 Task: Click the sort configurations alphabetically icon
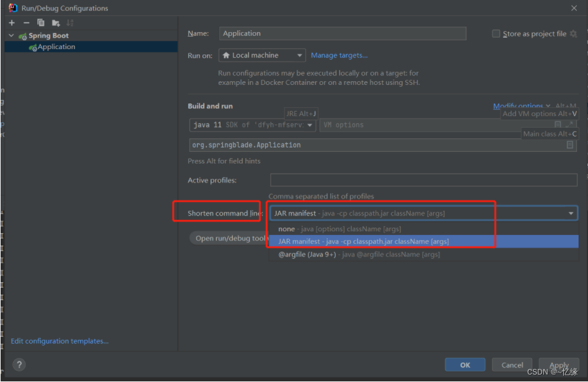click(x=70, y=23)
